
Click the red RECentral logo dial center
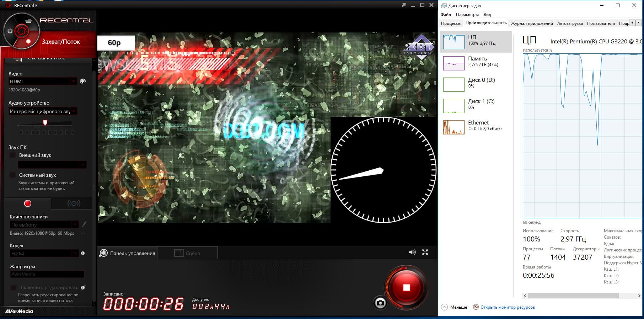tap(21, 31)
